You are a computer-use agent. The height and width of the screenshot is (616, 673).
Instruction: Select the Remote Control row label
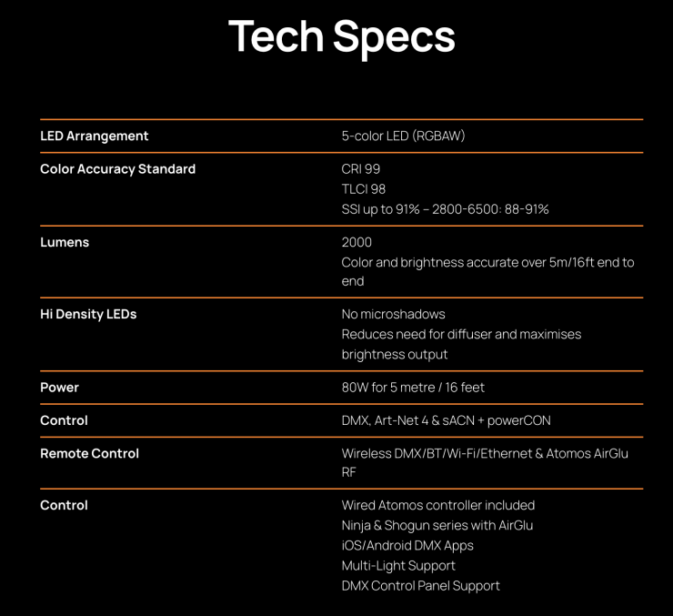click(x=89, y=453)
